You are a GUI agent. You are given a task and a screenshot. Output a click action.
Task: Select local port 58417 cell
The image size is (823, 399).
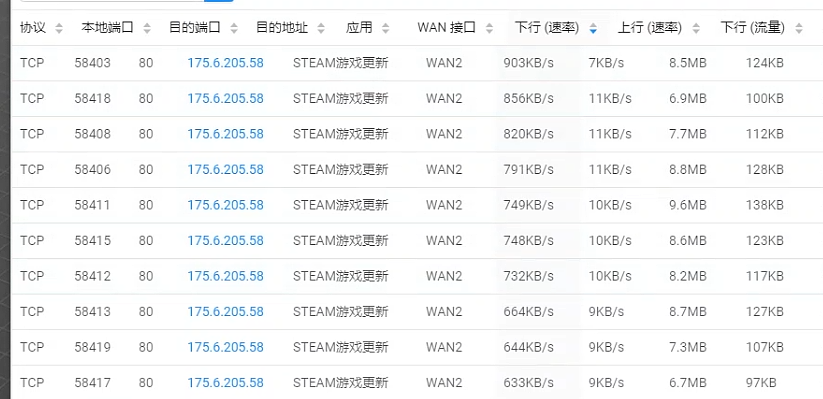(92, 383)
